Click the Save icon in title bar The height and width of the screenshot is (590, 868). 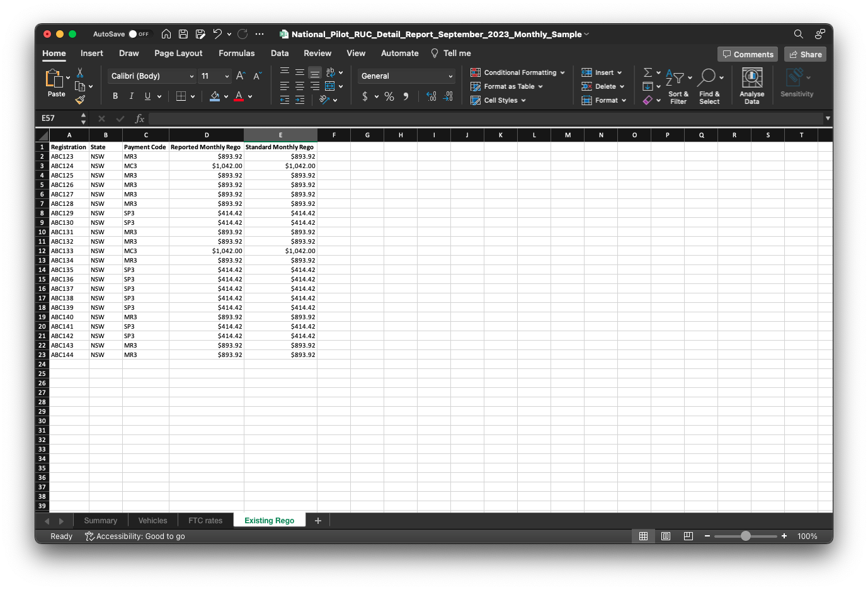[x=183, y=34]
